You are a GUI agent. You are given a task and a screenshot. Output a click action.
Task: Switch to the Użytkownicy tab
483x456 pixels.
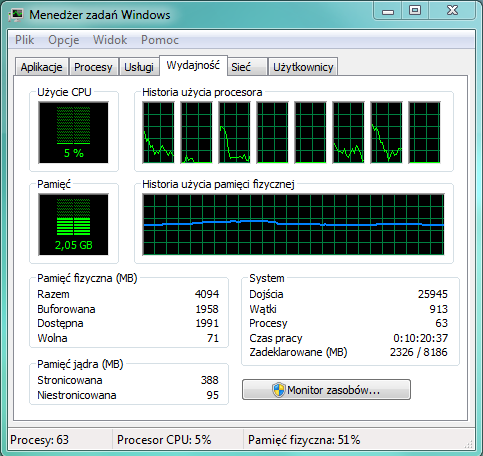[x=303, y=67]
